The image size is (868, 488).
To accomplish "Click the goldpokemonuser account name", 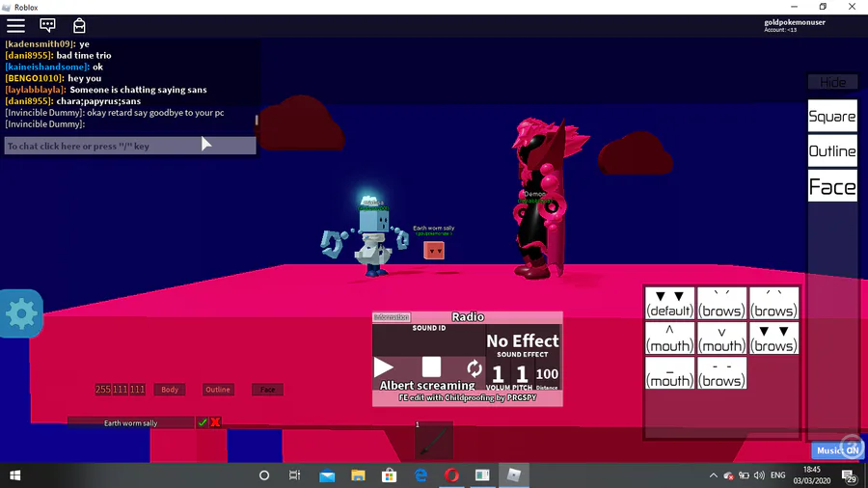I will (795, 22).
